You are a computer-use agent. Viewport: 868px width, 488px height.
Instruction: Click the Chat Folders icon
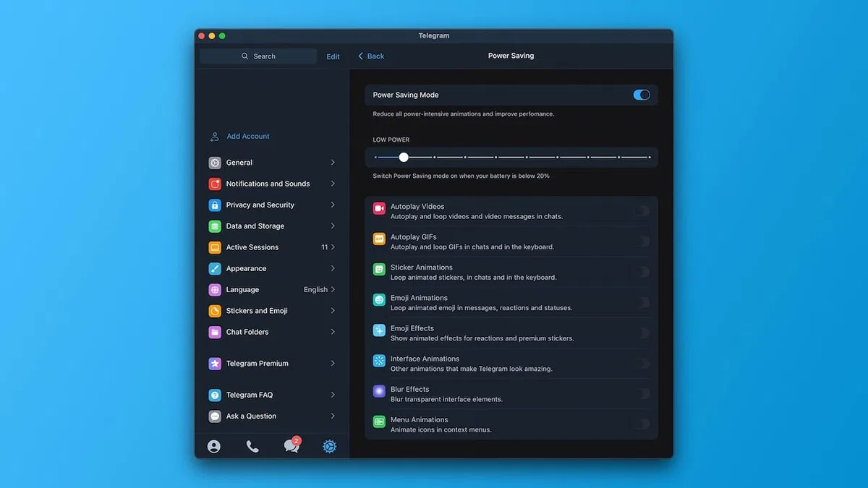215,332
